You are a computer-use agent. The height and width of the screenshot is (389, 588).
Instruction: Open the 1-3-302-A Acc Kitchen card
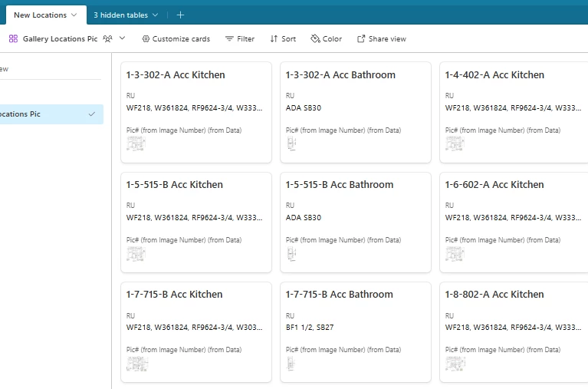[196, 112]
